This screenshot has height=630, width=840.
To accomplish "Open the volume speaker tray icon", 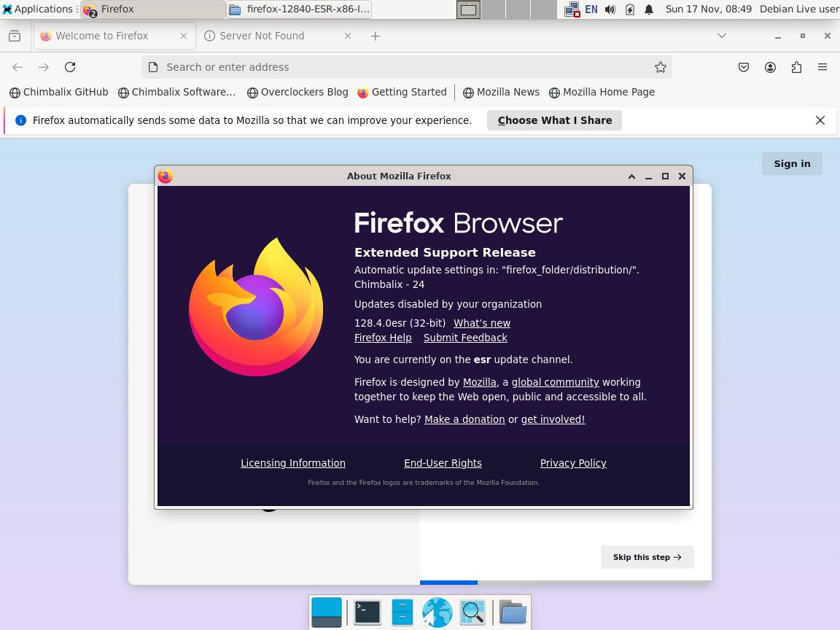I will pos(610,9).
